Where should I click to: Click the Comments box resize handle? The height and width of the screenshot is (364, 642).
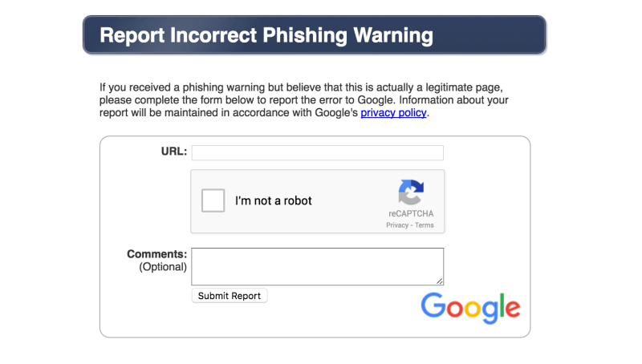point(439,281)
